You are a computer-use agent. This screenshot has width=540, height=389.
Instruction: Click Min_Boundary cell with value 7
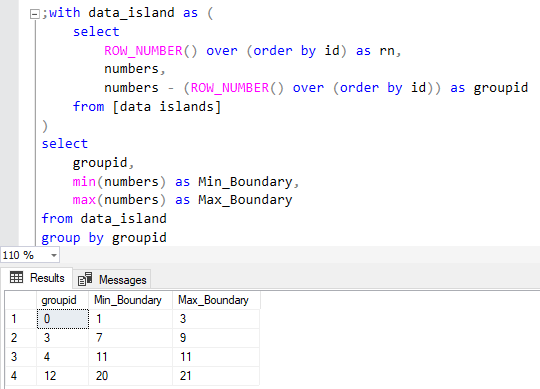pyautogui.click(x=130, y=338)
